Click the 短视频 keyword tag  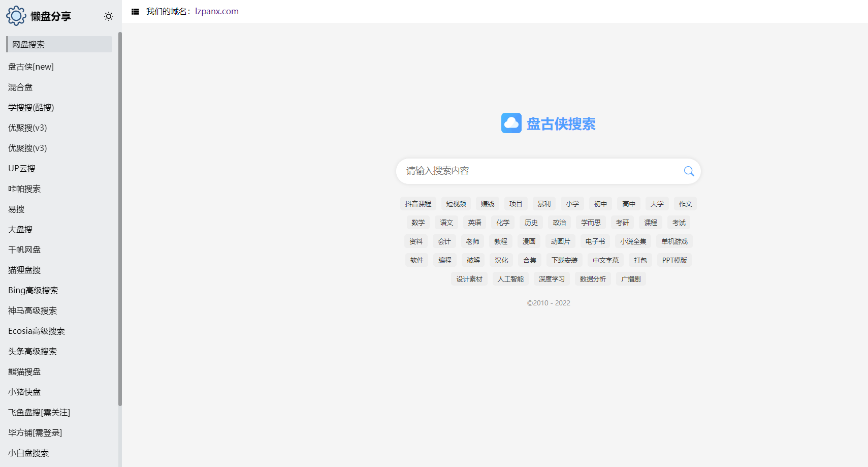pos(456,204)
